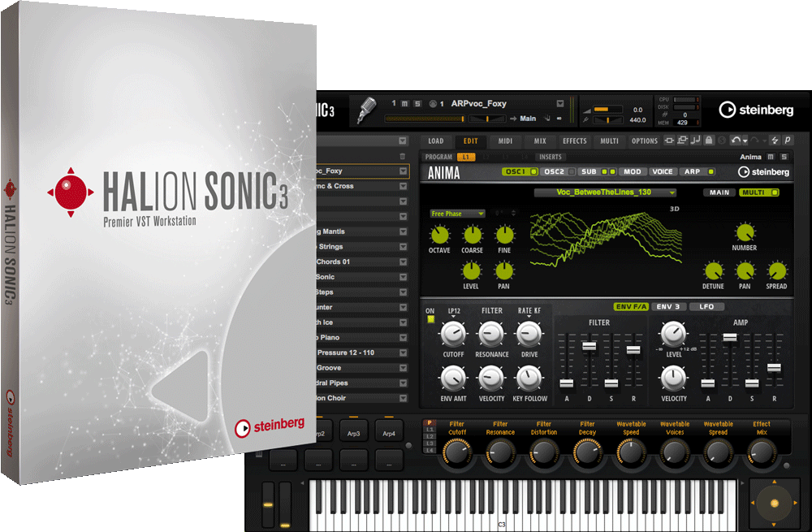Mute slot 1 with the header M button
This screenshot has width=812, height=532.
405,104
